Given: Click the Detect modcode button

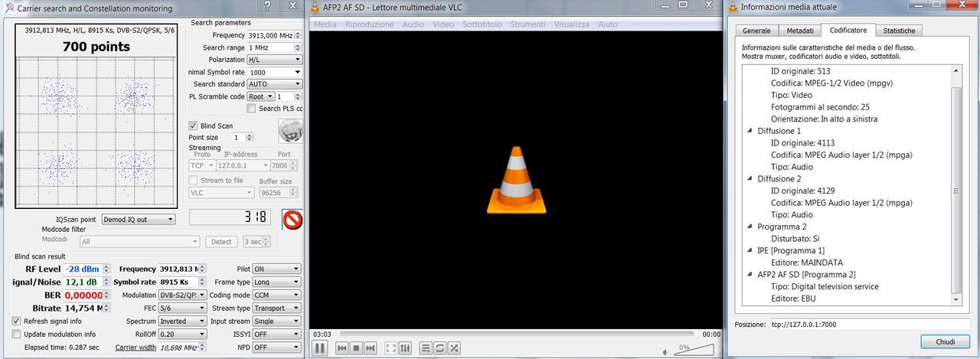Looking at the screenshot, I should (221, 242).
